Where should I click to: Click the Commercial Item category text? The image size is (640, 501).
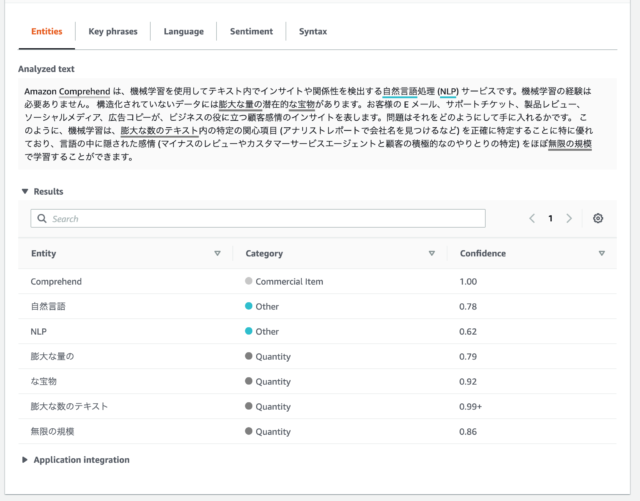point(289,282)
